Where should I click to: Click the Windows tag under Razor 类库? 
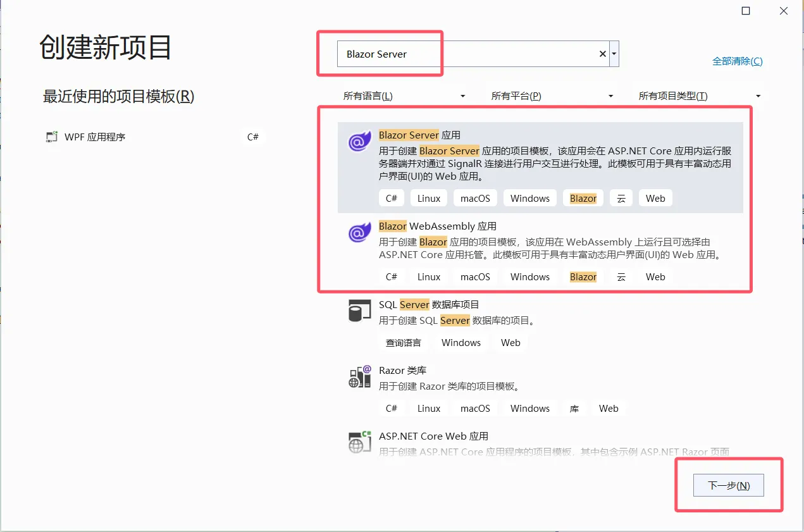click(x=530, y=409)
